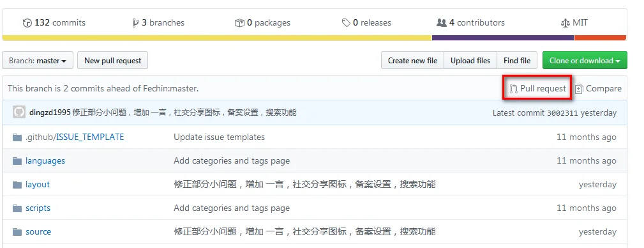
Task: Click the layout row 'yesterday' timestamp
Action: click(597, 185)
